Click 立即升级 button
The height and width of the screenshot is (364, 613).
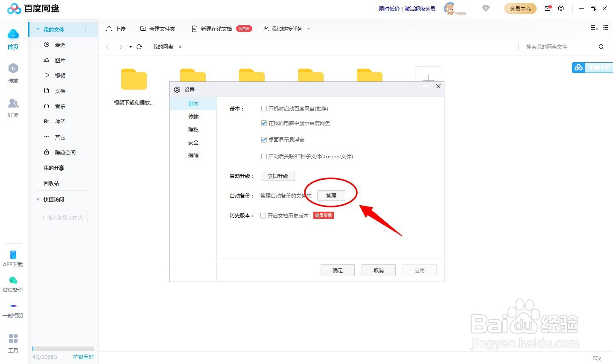pos(278,176)
